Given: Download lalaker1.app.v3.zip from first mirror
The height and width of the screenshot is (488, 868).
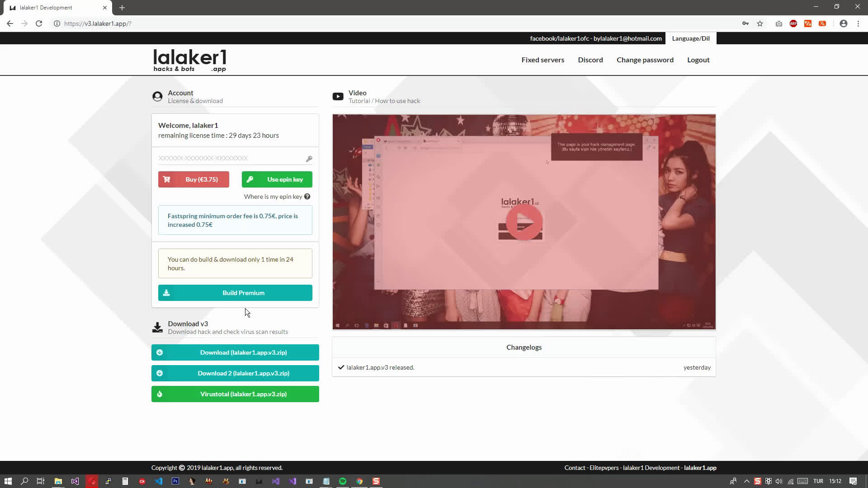Looking at the screenshot, I should tap(235, 352).
